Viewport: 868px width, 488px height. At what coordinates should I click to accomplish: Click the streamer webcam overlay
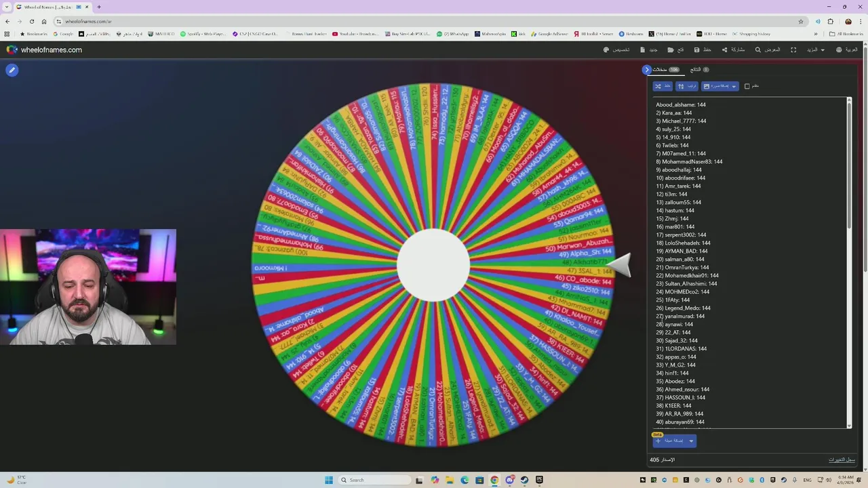click(x=88, y=287)
